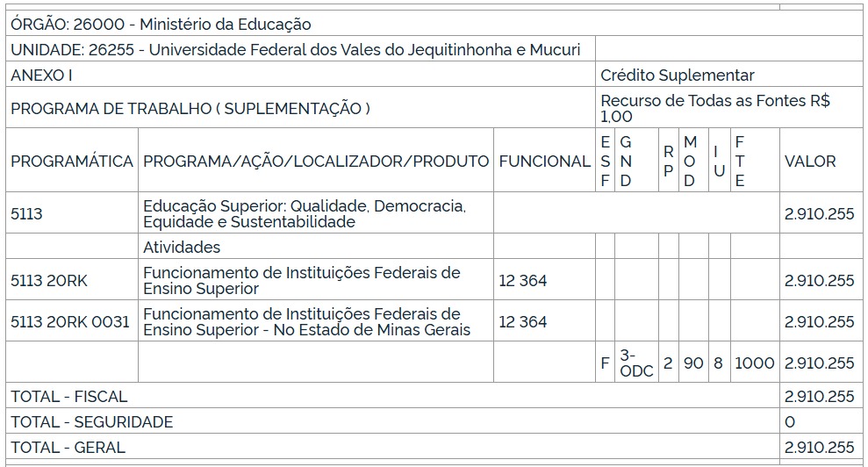
Task: Click the TOTAL - SEGURIDADE label
Action: click(92, 422)
